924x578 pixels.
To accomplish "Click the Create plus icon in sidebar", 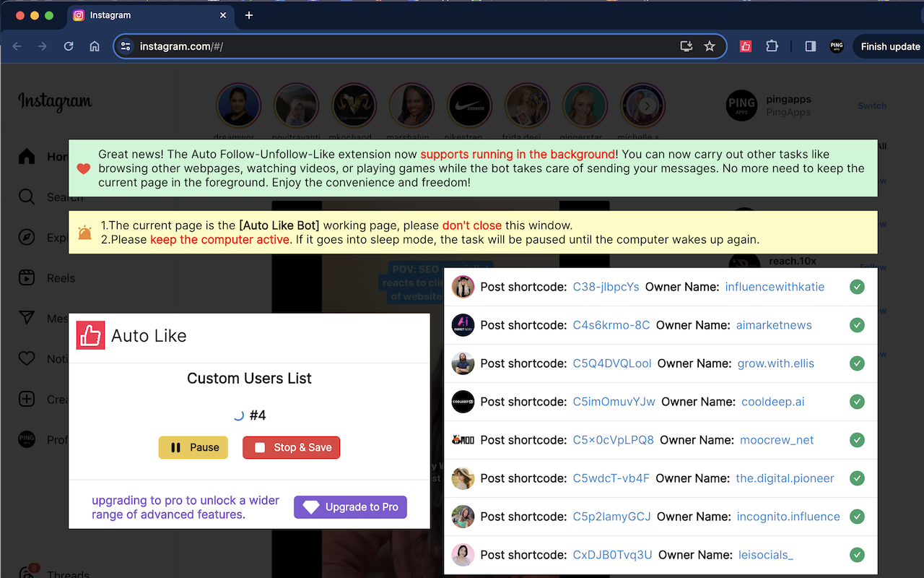I will [27, 400].
